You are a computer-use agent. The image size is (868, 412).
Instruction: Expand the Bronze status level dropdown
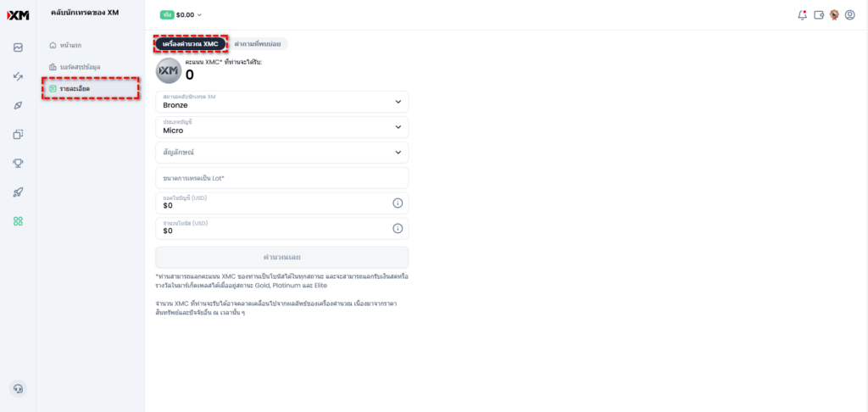click(281, 102)
